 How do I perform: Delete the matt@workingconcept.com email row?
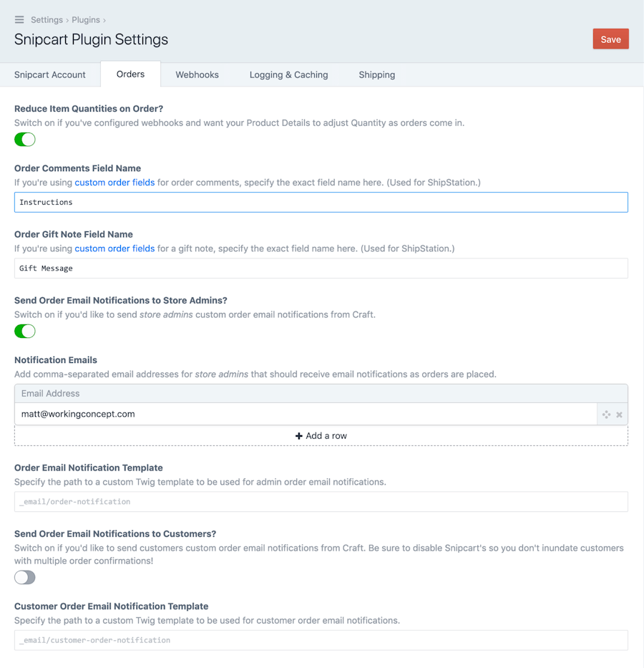click(x=619, y=415)
